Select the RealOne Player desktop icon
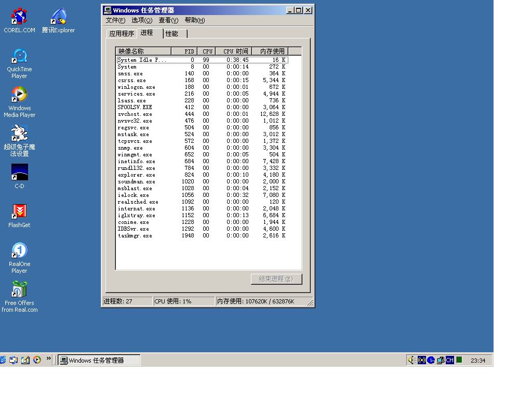 19,258
